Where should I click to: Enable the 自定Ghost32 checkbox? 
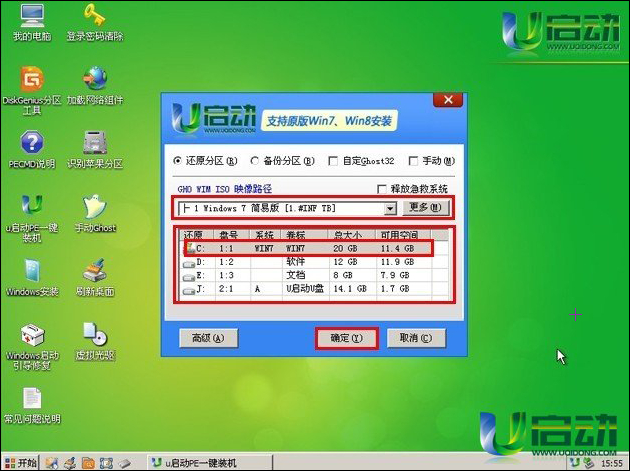pyautogui.click(x=334, y=160)
